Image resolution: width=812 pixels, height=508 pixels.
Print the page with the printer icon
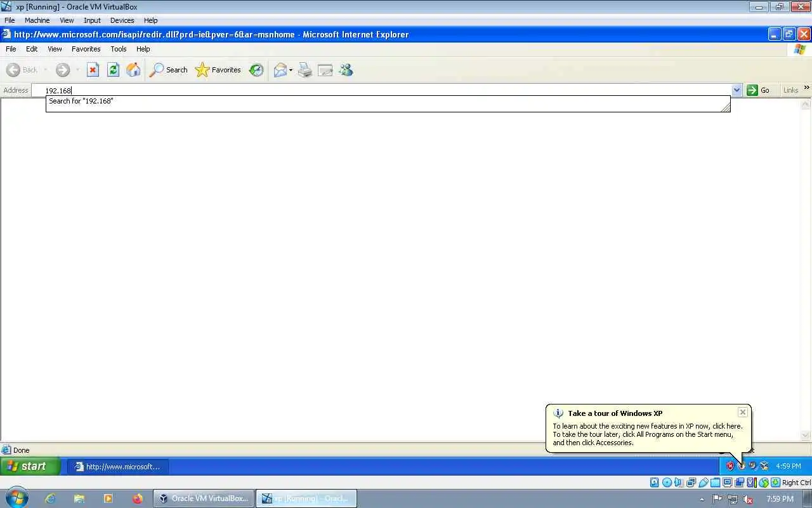pyautogui.click(x=305, y=70)
